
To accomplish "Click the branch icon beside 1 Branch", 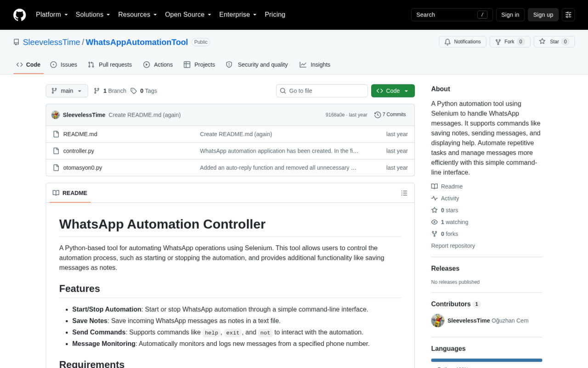I will click(96, 91).
